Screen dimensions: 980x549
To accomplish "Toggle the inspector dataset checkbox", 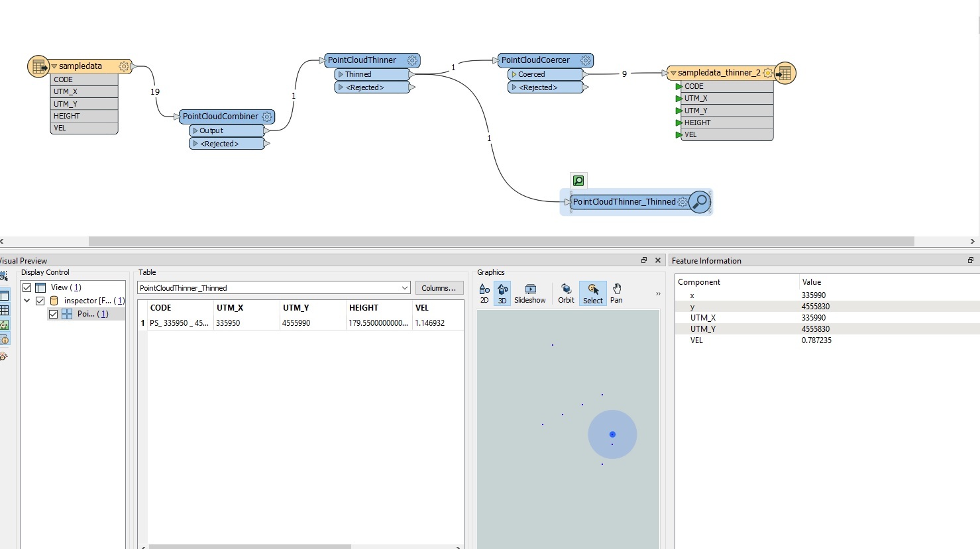I will coord(40,301).
